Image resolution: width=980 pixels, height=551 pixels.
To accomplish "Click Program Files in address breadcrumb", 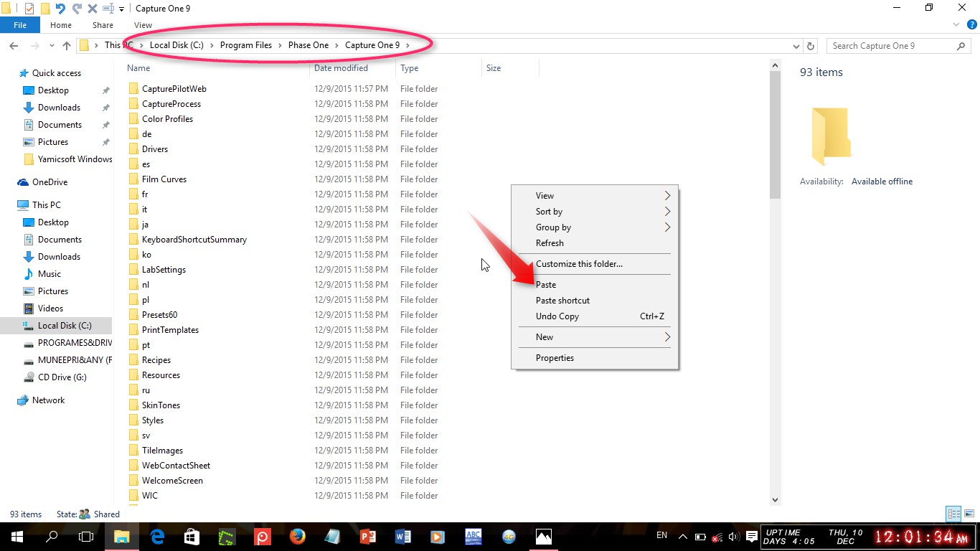I will (246, 45).
